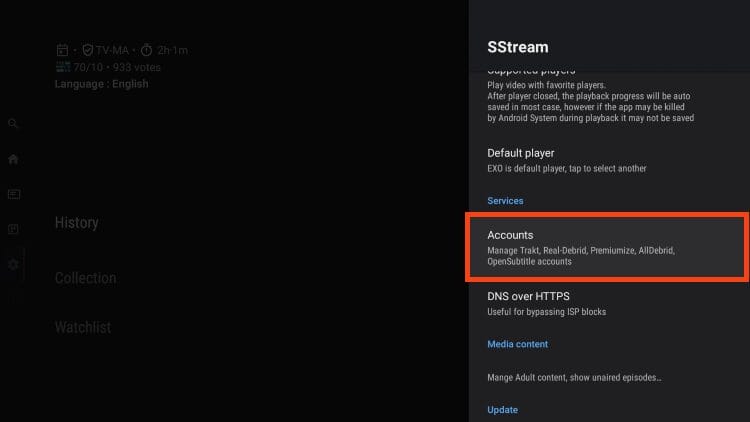750x422 pixels.
Task: Click the sidebar icon directly above the gear
Action: point(13,229)
